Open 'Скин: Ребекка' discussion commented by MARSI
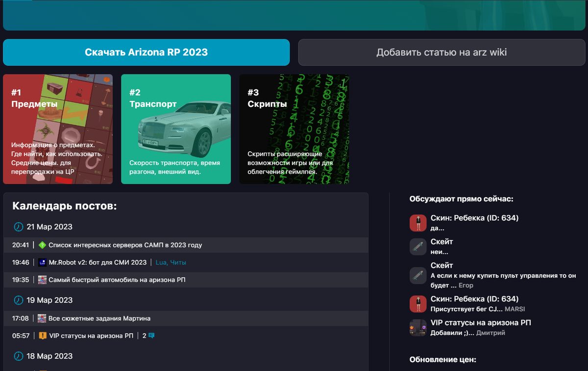Viewport: 588px width, 371px height. 474,299
